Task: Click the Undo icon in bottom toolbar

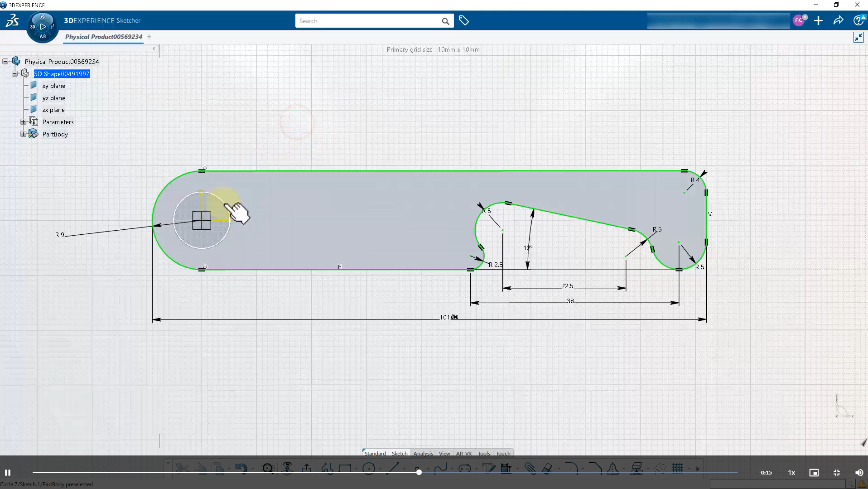Action: [241, 468]
